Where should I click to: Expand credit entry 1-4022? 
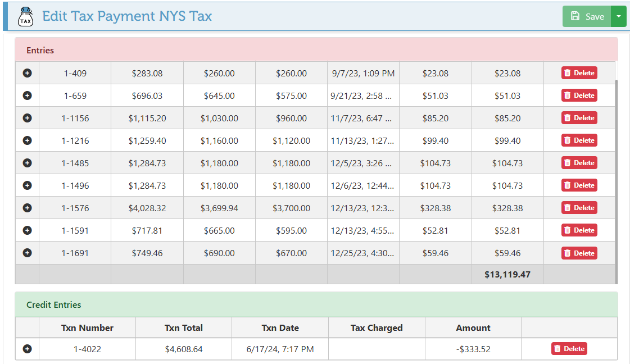click(x=27, y=349)
